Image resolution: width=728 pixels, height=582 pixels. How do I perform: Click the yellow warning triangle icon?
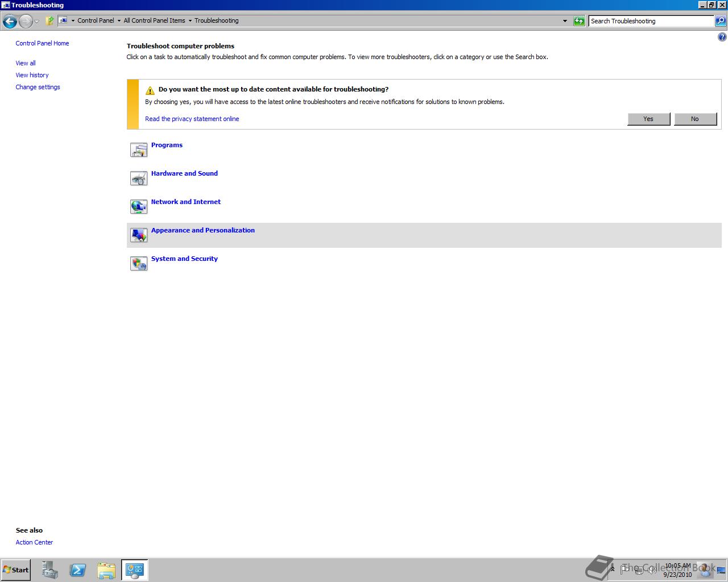pyautogui.click(x=150, y=90)
